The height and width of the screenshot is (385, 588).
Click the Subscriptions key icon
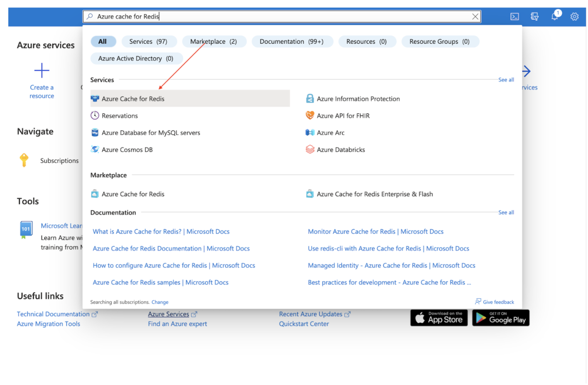tap(24, 160)
